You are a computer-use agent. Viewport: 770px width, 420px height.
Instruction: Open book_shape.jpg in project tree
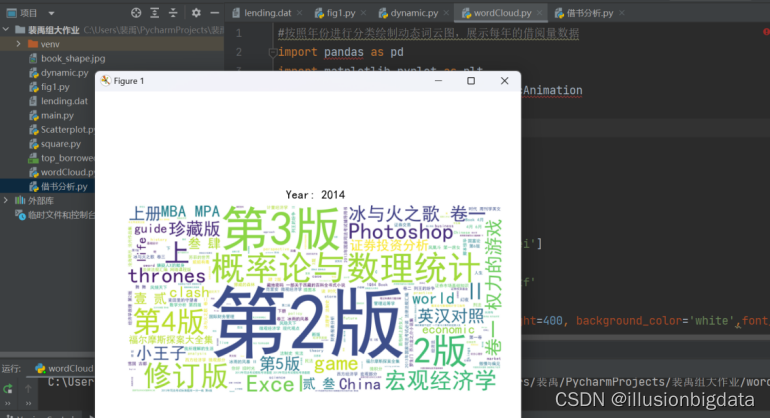point(73,58)
